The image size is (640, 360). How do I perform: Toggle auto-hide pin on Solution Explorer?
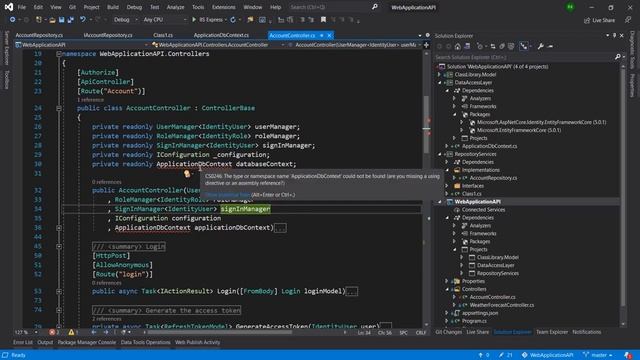coord(614,36)
